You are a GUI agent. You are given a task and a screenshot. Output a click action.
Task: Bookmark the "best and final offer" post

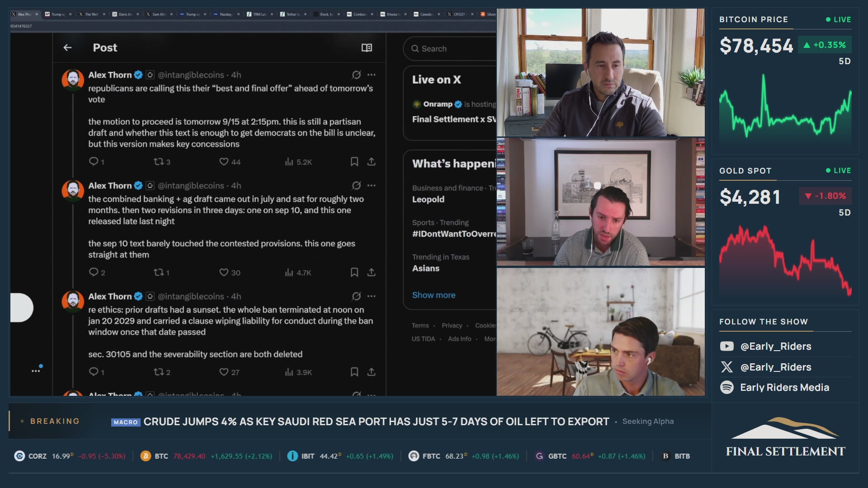354,161
